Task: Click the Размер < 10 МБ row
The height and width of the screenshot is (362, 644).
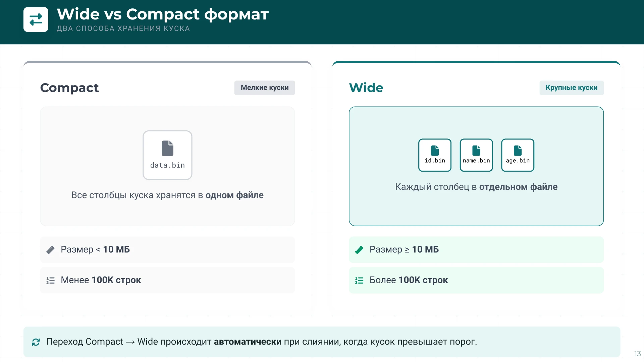Action: point(167,250)
